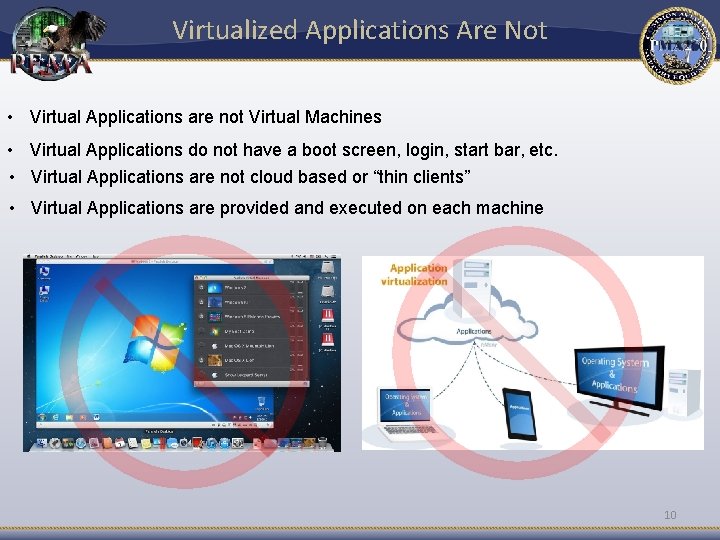The width and height of the screenshot is (720, 540).
Task: Select the last 'Snow Leopard Server' VM row
Action: pos(252,375)
